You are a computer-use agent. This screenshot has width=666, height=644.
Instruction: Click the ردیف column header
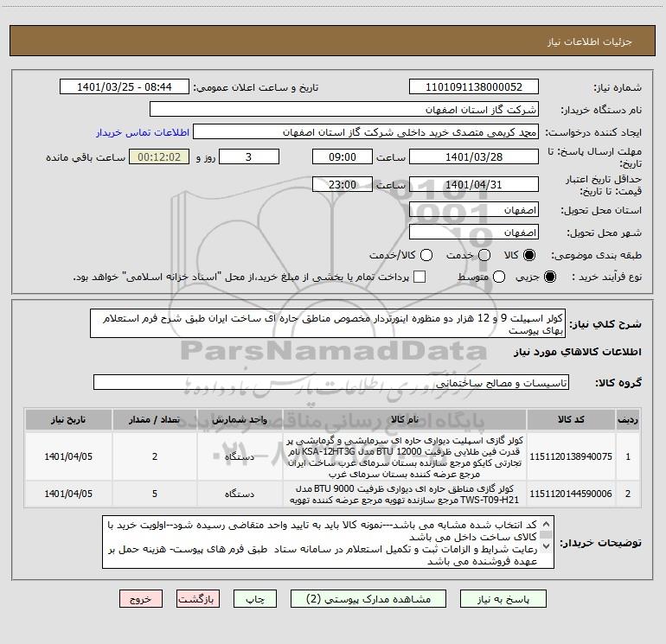(628, 419)
